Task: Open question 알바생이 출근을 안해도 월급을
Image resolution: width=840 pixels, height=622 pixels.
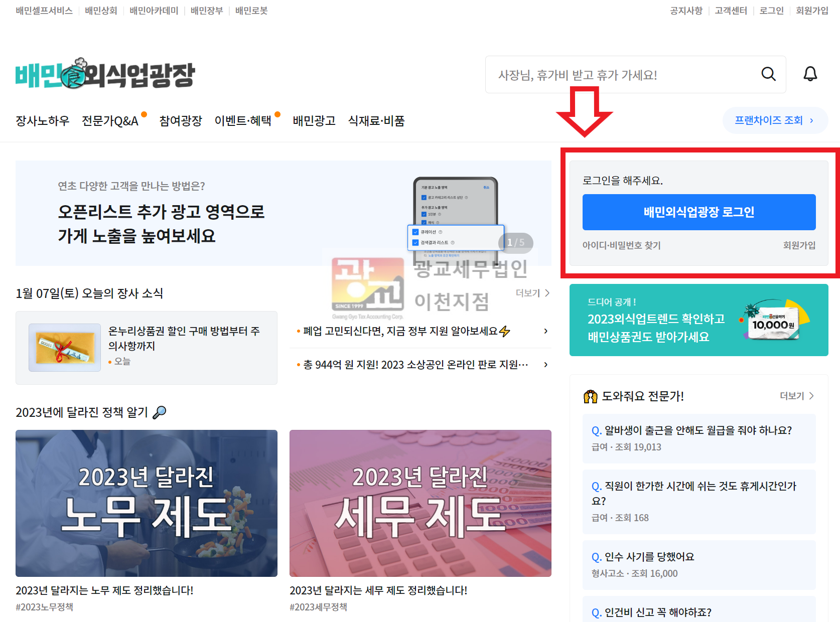Action: [x=699, y=438]
